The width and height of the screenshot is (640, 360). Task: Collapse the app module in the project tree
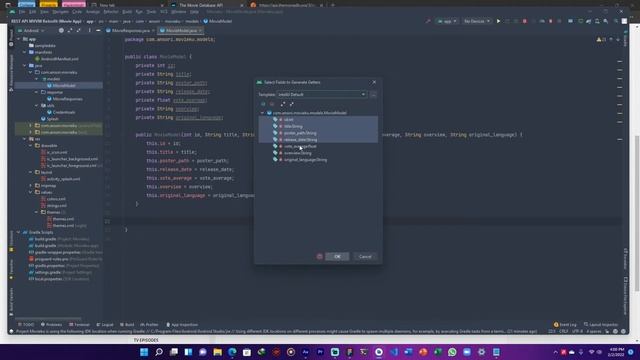point(18,39)
